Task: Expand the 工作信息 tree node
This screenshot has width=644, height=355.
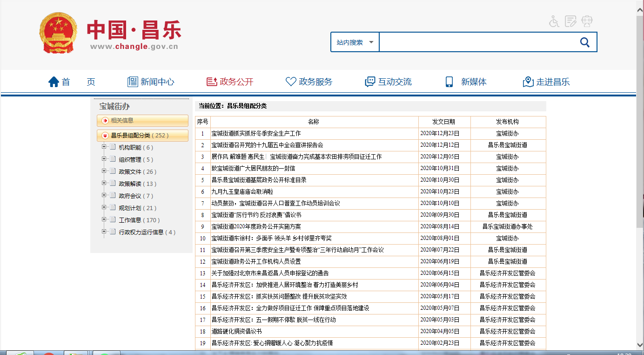Action: click(x=104, y=220)
